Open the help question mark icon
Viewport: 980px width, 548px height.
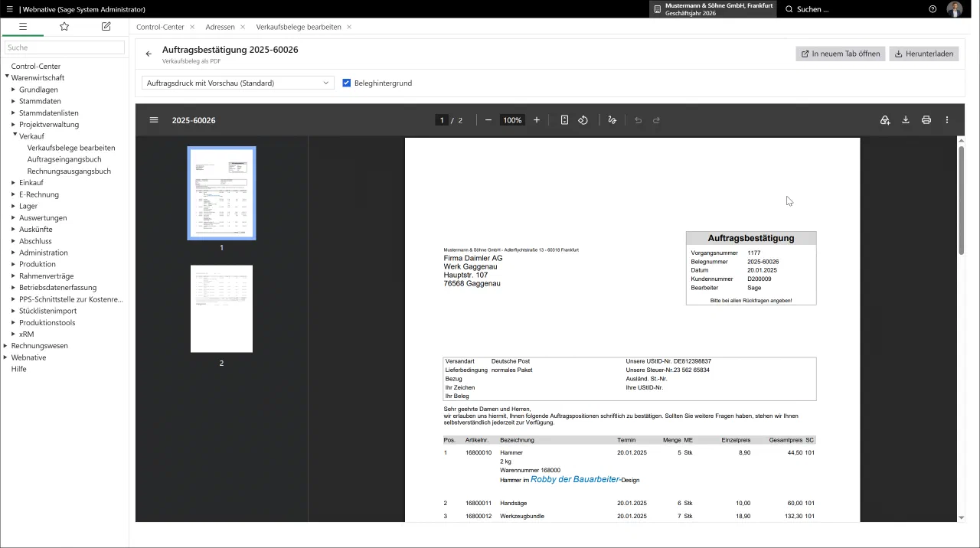click(933, 9)
